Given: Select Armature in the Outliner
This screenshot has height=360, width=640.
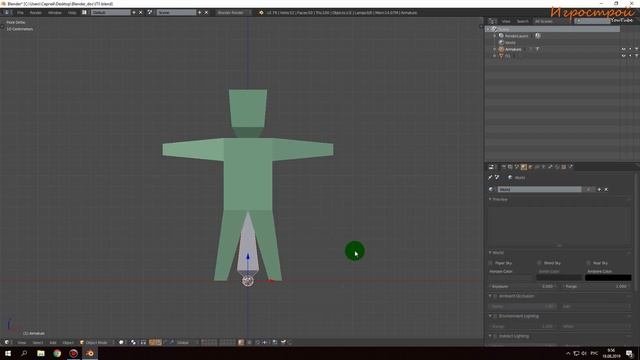Looking at the screenshot, I should tap(513, 49).
